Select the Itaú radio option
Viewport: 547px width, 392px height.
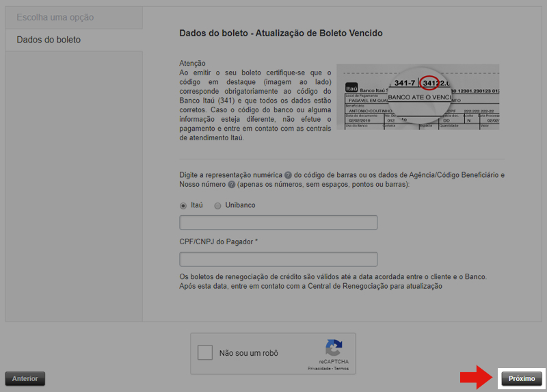tap(183, 206)
